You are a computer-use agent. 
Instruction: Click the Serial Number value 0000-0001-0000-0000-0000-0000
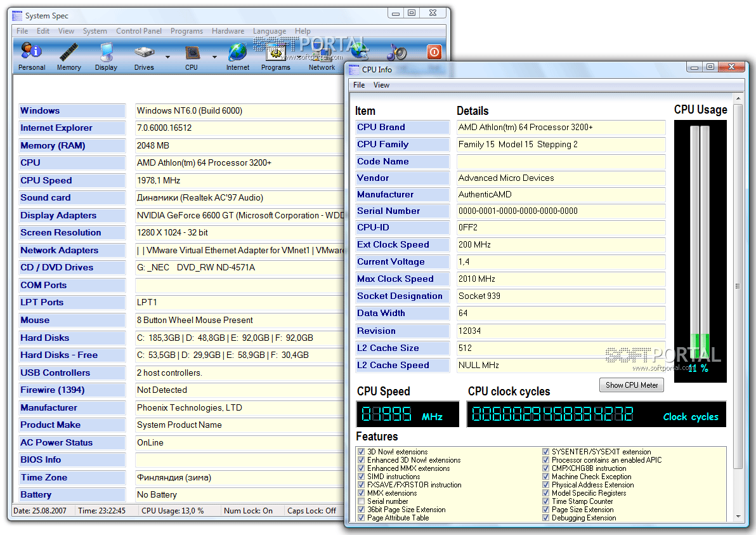518,211
